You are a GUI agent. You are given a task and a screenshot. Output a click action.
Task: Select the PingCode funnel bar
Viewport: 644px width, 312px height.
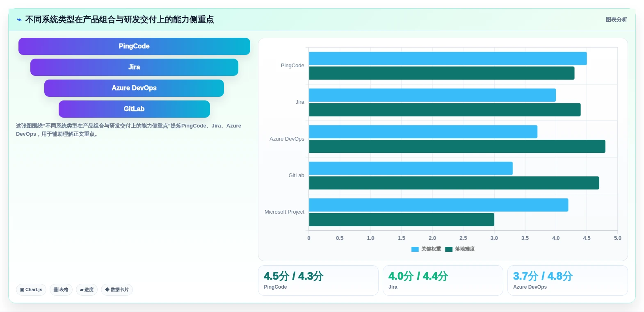click(x=134, y=46)
